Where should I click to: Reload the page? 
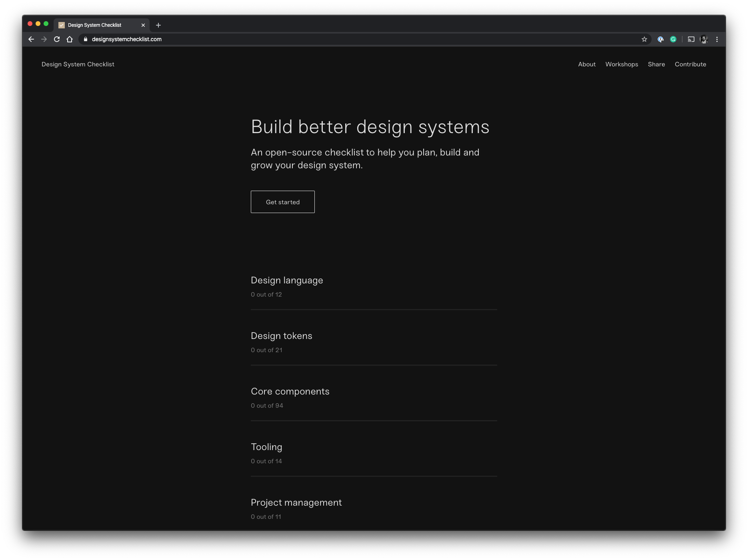[57, 39]
